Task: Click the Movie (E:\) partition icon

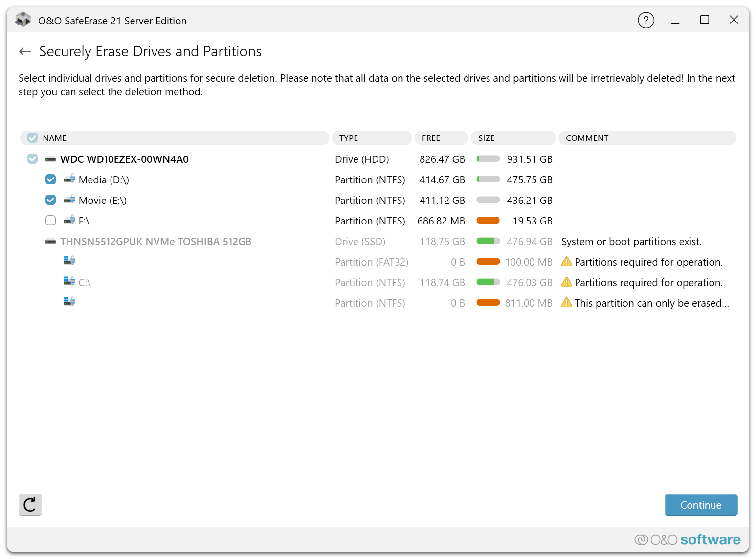Action: tap(69, 200)
